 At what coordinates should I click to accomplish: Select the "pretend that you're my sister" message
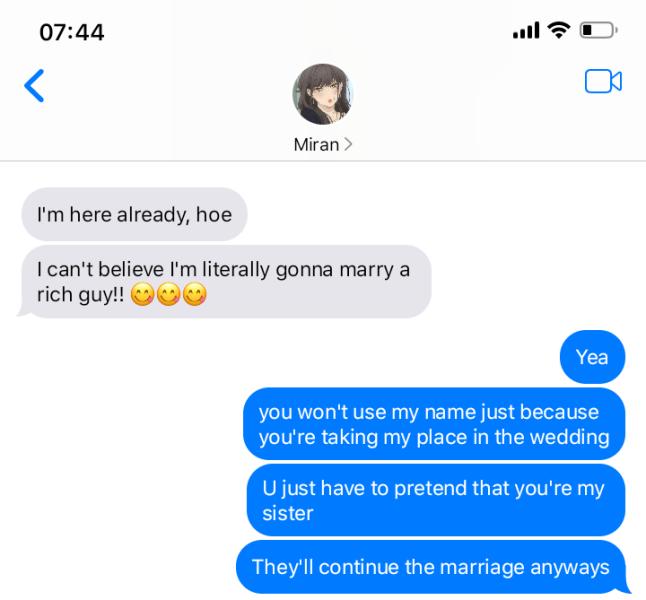[x=436, y=500]
